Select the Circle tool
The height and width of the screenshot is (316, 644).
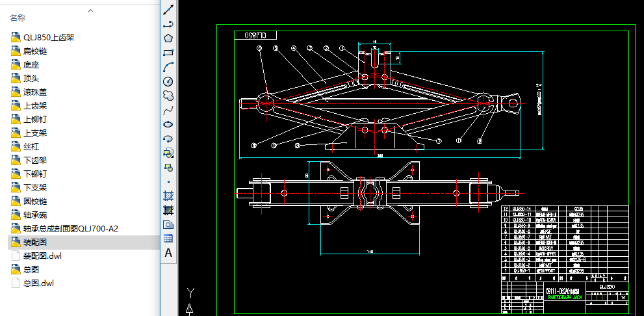click(168, 81)
